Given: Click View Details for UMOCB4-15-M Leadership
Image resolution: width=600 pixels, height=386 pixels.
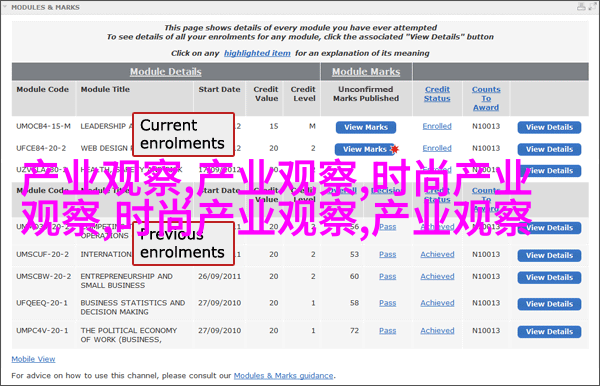Looking at the screenshot, I should coord(549,127).
